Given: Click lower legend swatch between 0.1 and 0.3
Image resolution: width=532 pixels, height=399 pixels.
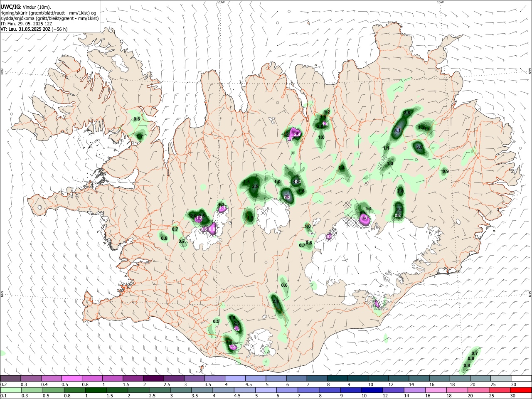Looking at the screenshot, I should point(10,390).
